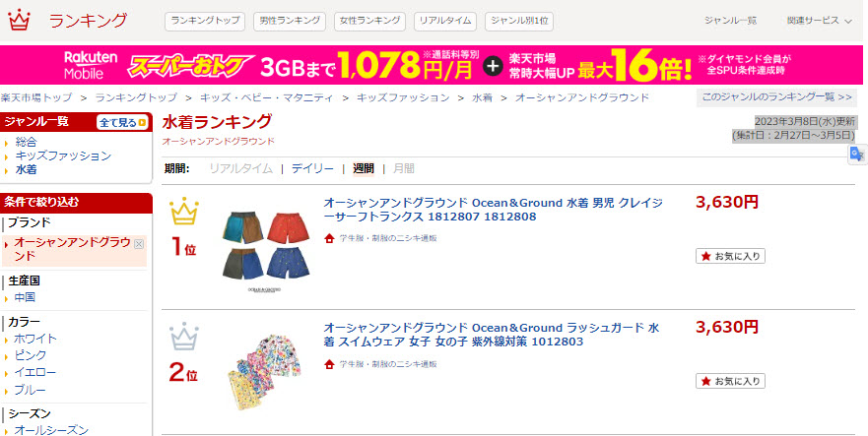Viewport: 868px width, 436px height.
Task: Click the 全て見る arrow button
Action: 123,122
